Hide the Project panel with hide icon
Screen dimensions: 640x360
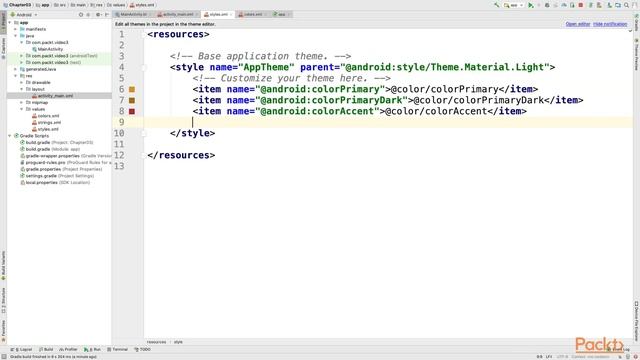click(x=107, y=15)
